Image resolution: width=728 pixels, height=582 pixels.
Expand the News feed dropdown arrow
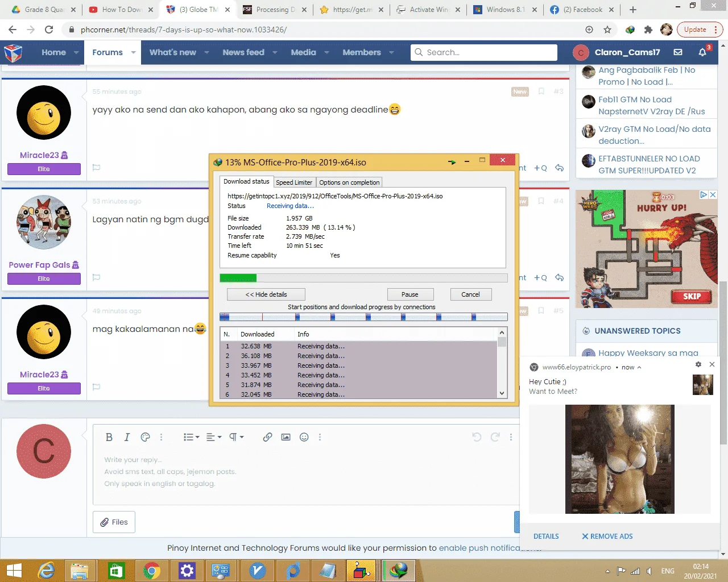click(x=275, y=52)
